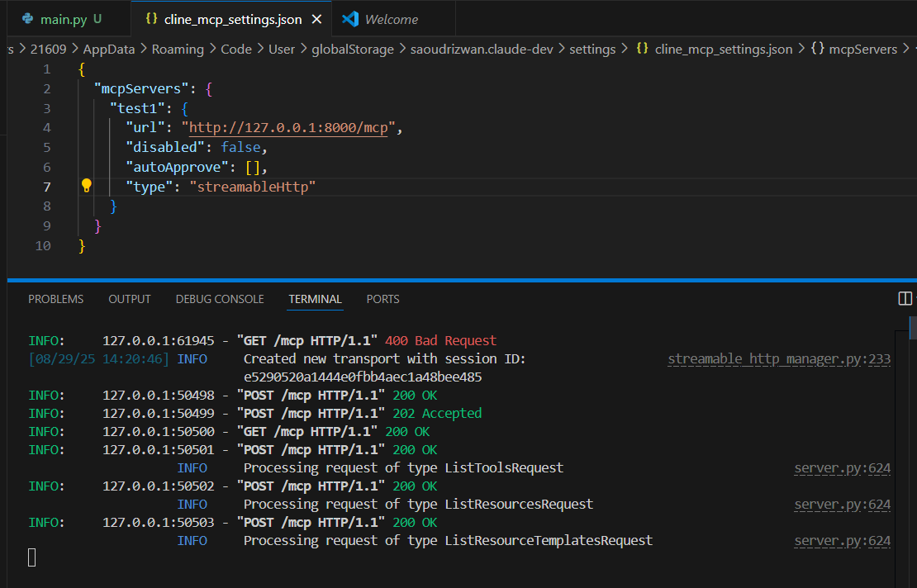Viewport: 917px width, 588px height.
Task: Click the Roaming breadcrumb segment
Action: tap(178, 49)
